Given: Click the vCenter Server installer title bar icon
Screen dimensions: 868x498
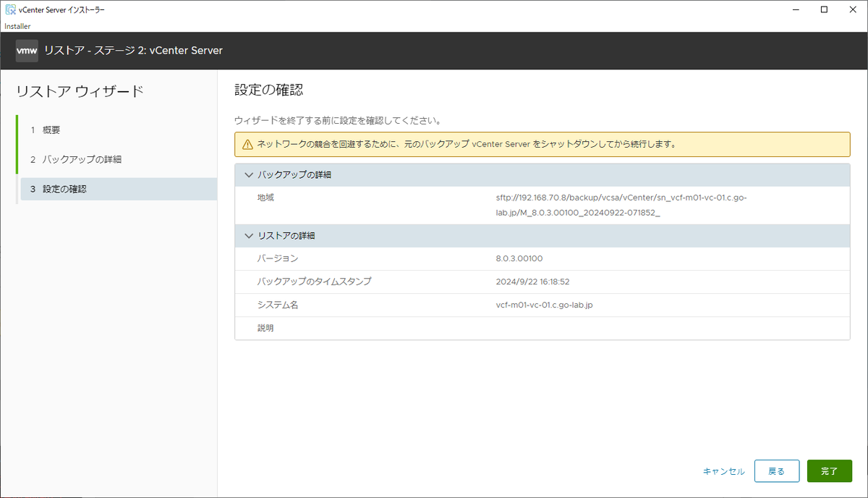Looking at the screenshot, I should point(11,9).
